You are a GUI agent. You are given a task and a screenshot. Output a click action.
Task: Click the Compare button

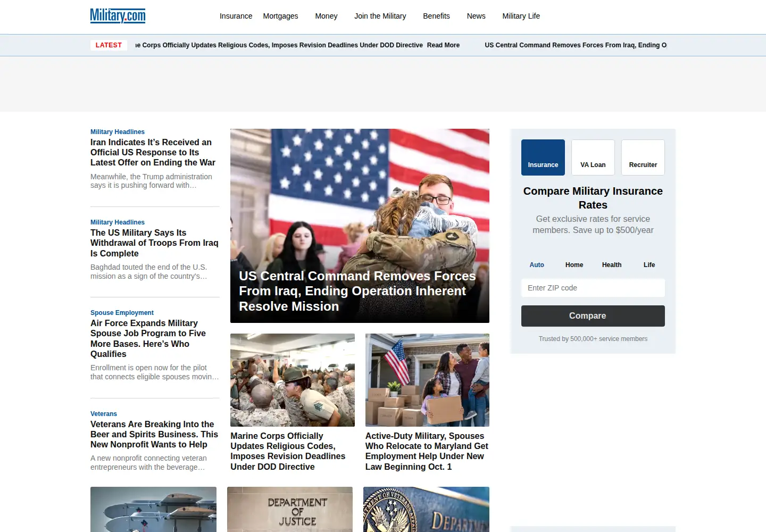(593, 316)
